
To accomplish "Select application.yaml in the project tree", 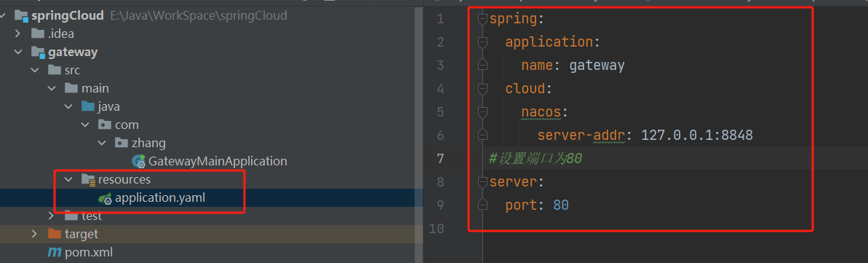I will (160, 197).
